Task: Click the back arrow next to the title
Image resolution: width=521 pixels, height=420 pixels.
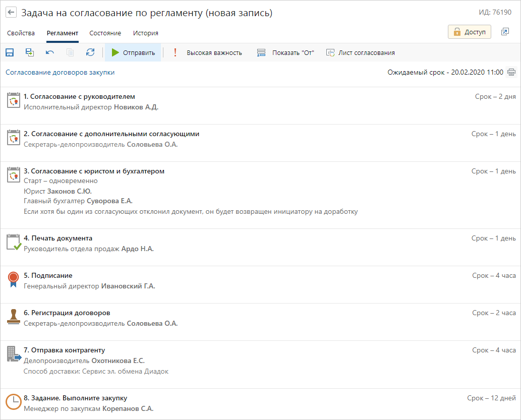Action: click(x=11, y=13)
